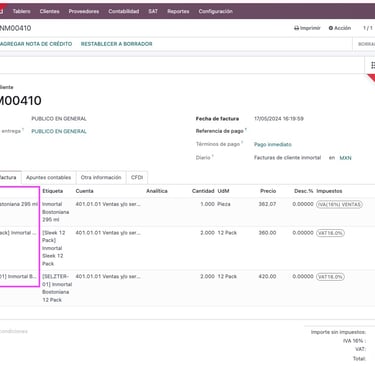Viewport: 375px width, 366px height.
Task: Click the Desc.% column header
Action: pyautogui.click(x=304, y=191)
